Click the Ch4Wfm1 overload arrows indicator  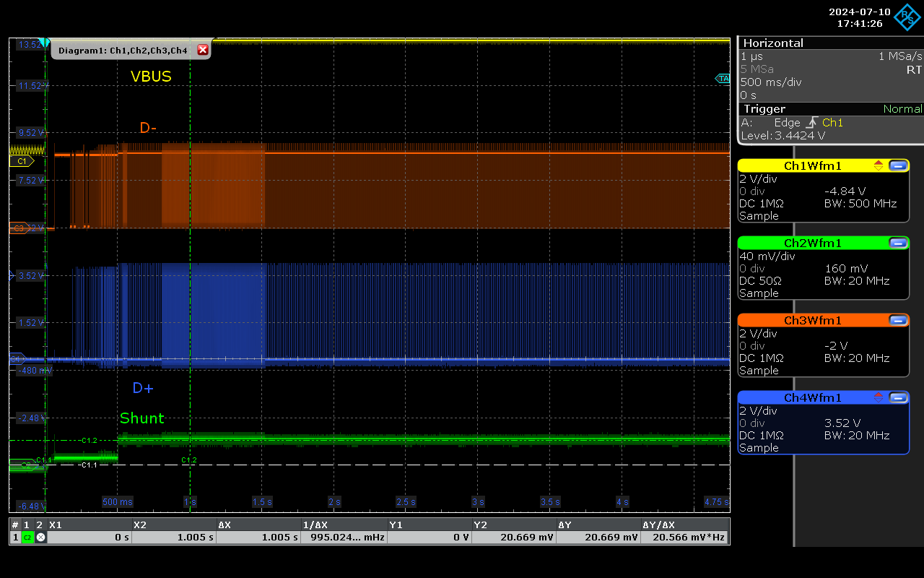879,397
